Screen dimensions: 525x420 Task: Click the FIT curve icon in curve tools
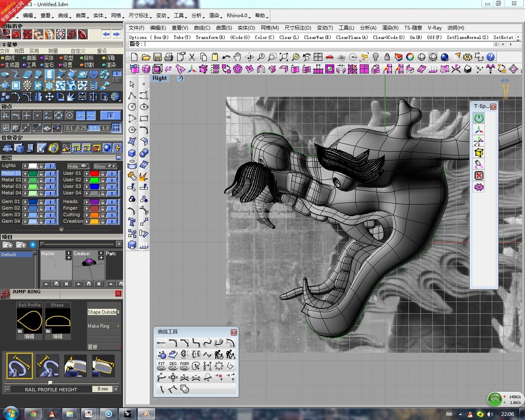162,365
